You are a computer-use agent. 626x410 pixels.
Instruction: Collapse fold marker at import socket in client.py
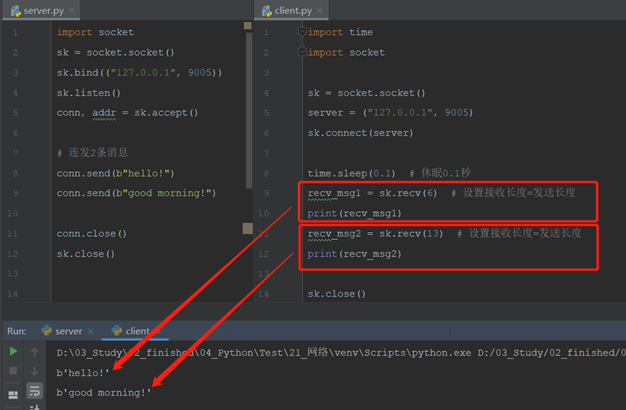[302, 52]
